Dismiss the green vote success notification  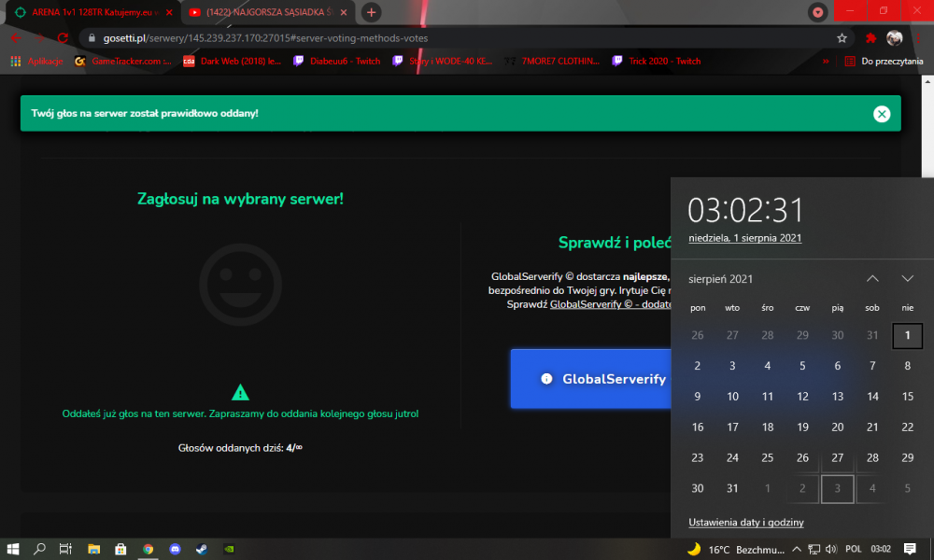click(882, 114)
